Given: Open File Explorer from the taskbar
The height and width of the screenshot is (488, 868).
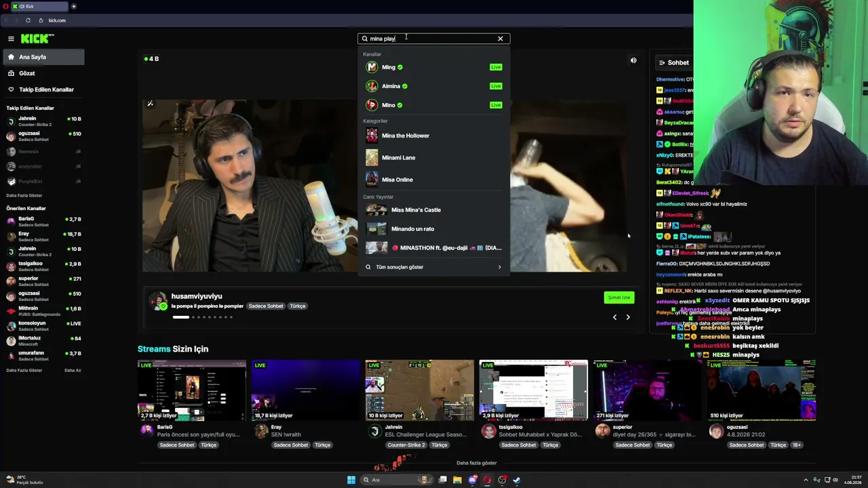Looking at the screenshot, I should (x=458, y=480).
